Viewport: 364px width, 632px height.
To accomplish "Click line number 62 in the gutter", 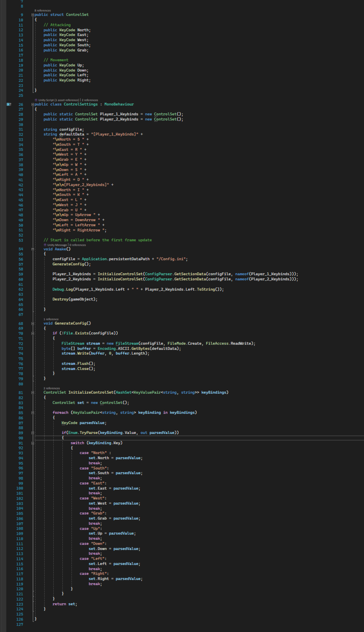I will (20, 289).
